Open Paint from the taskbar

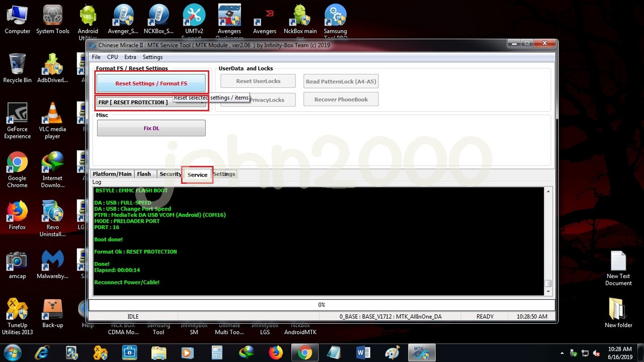(x=392, y=352)
